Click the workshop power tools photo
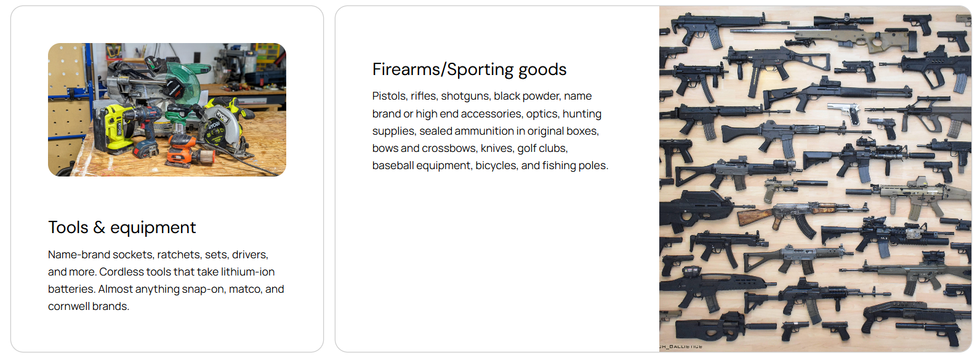The image size is (980, 361). pyautogui.click(x=167, y=109)
